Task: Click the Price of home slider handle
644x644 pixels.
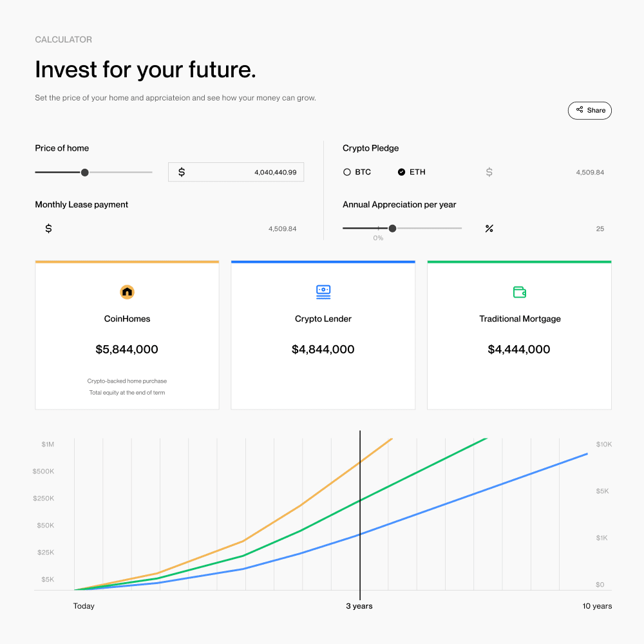Action: pos(84,173)
